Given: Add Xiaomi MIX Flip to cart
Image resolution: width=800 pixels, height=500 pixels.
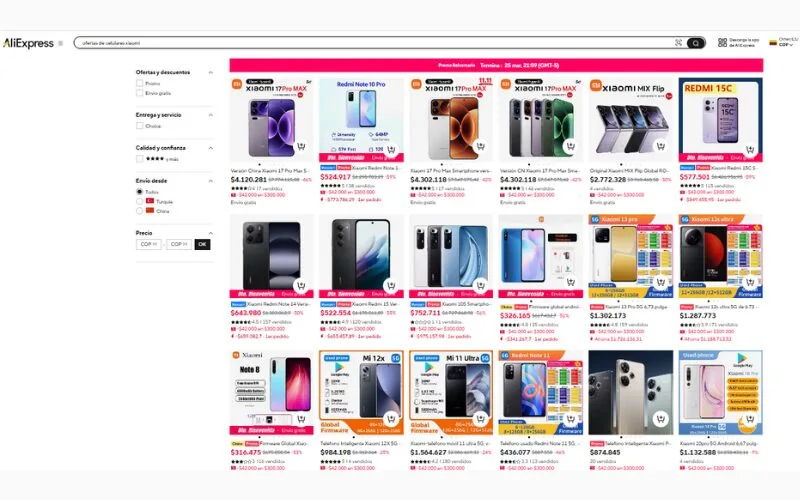Looking at the screenshot, I should (x=660, y=146).
